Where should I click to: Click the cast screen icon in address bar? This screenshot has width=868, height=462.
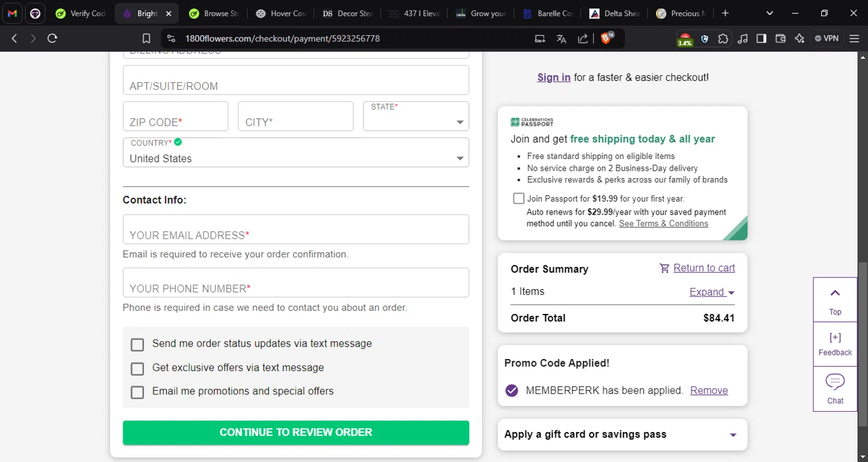[x=540, y=38]
